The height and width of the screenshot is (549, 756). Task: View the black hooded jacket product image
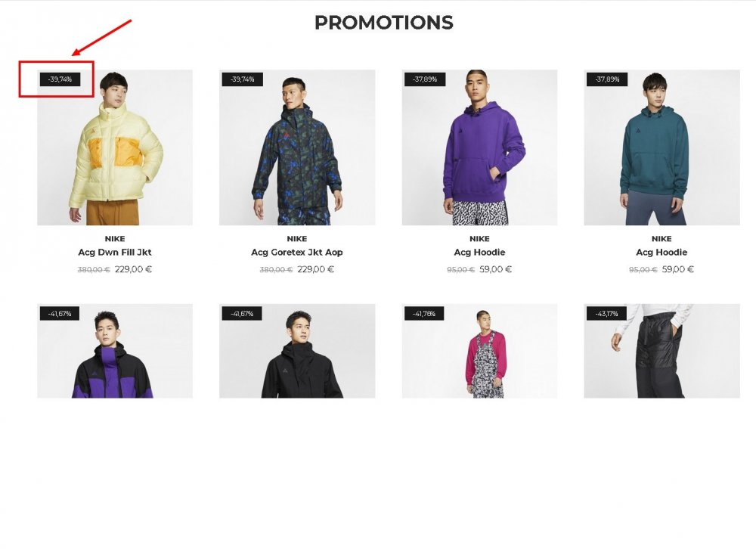pyautogui.click(x=297, y=351)
